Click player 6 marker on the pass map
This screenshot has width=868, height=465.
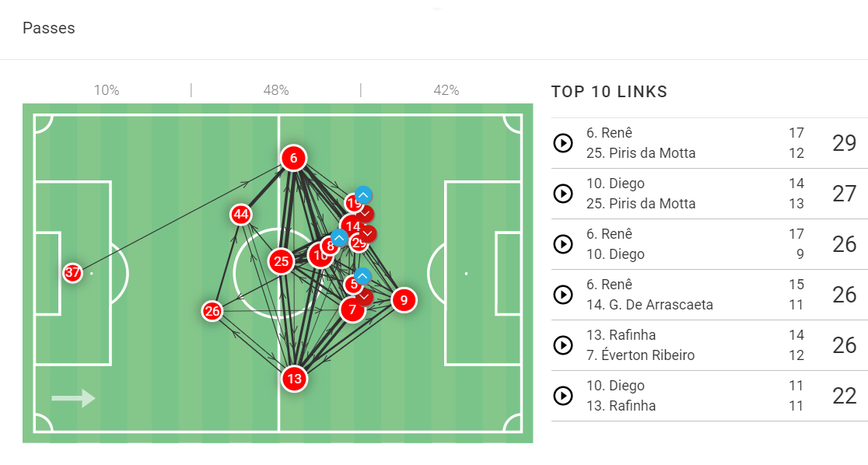pos(293,159)
